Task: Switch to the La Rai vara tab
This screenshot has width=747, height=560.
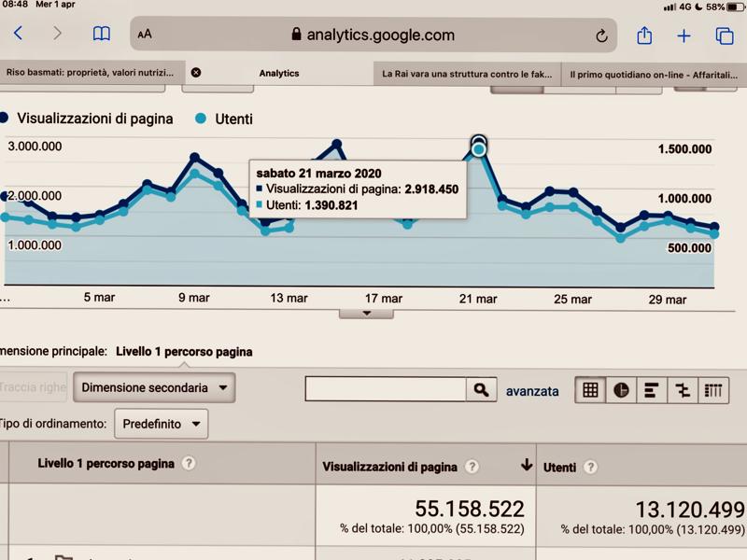Action: point(467,73)
